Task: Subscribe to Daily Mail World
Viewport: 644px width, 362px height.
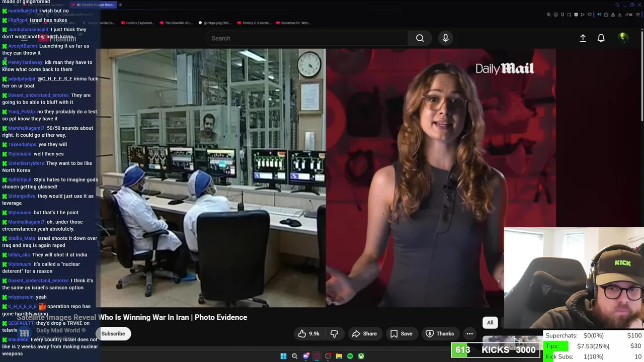Action: (113, 333)
